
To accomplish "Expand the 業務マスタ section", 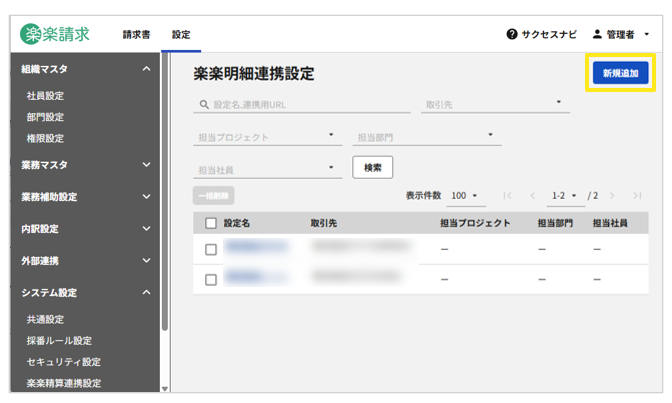I will [146, 165].
